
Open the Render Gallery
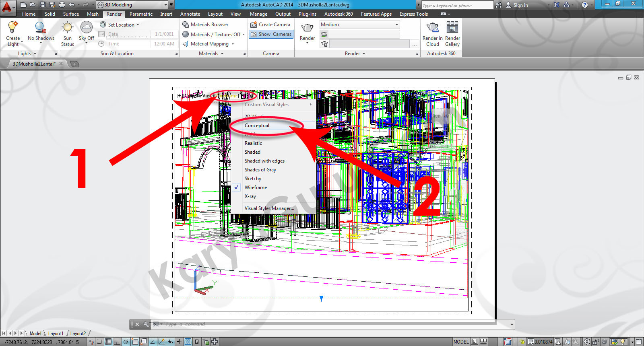click(452, 28)
